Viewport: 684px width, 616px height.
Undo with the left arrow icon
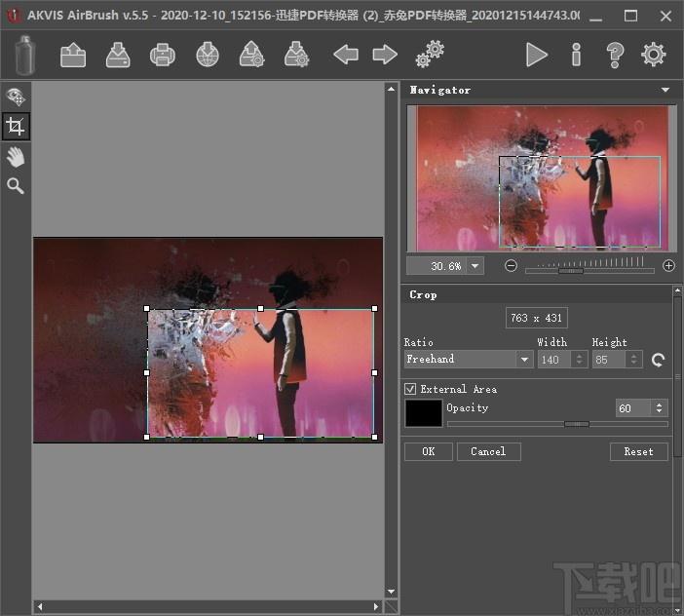click(346, 55)
